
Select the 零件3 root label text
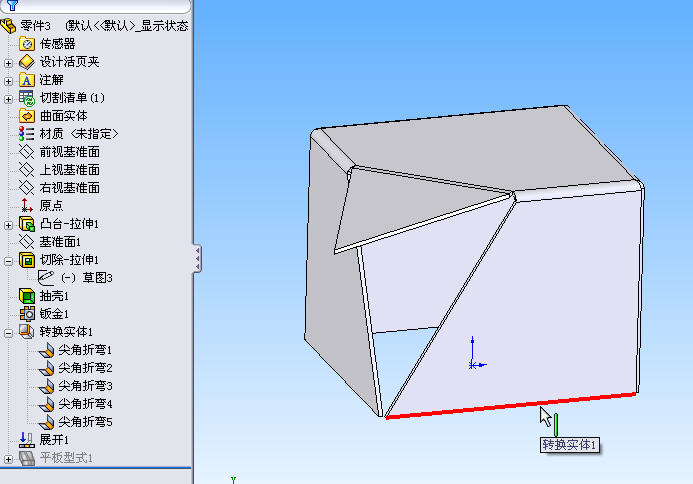(35, 26)
